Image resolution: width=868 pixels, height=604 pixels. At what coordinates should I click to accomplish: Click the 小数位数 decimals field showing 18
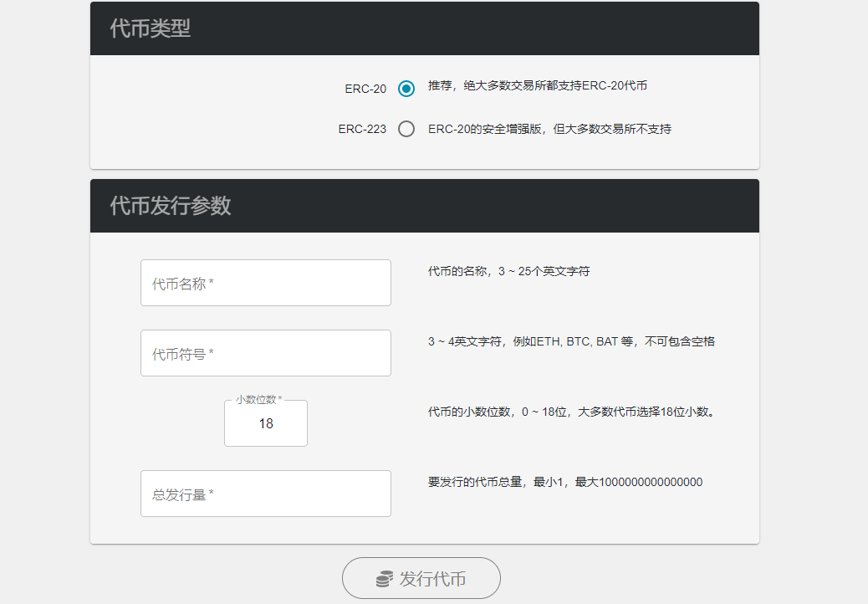(266, 424)
